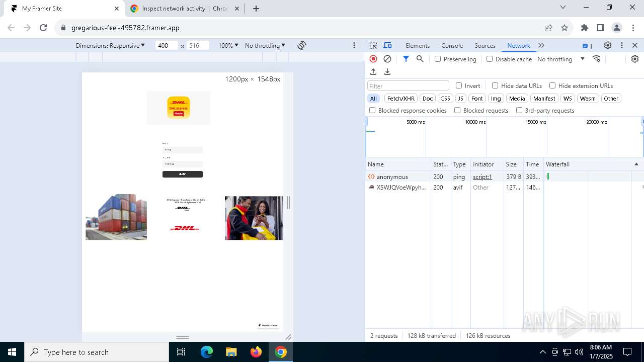
Task: Sort by the Waterfall column header
Action: click(x=593, y=164)
